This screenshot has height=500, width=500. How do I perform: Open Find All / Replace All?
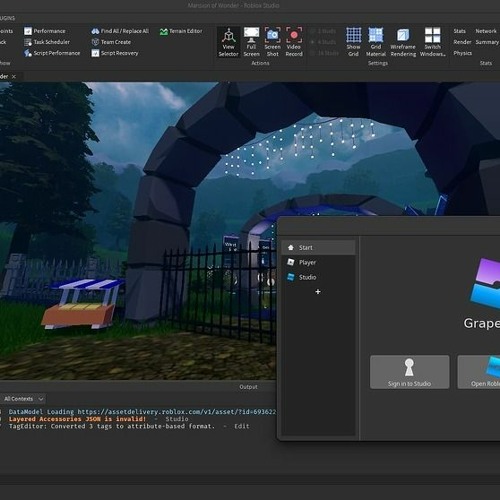pyautogui.click(x=120, y=31)
